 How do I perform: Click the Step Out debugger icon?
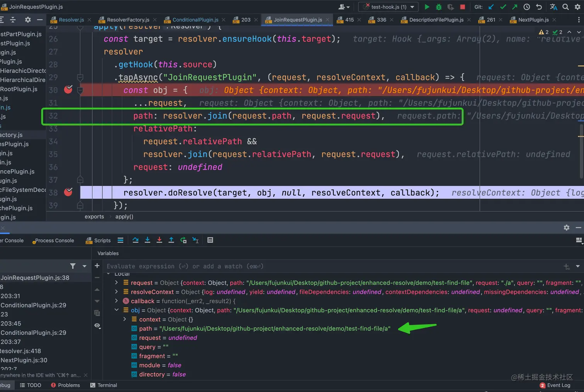click(171, 240)
